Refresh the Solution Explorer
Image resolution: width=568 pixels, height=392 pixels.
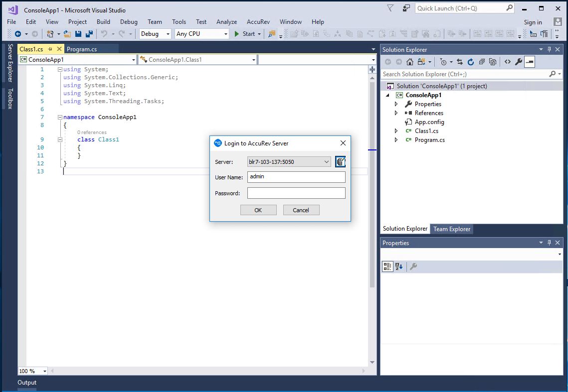[471, 61]
